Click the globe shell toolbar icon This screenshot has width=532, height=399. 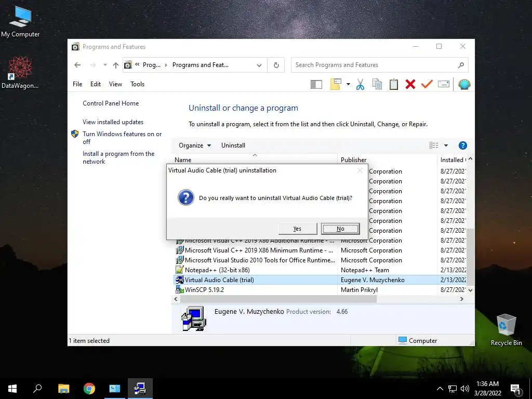tap(464, 84)
